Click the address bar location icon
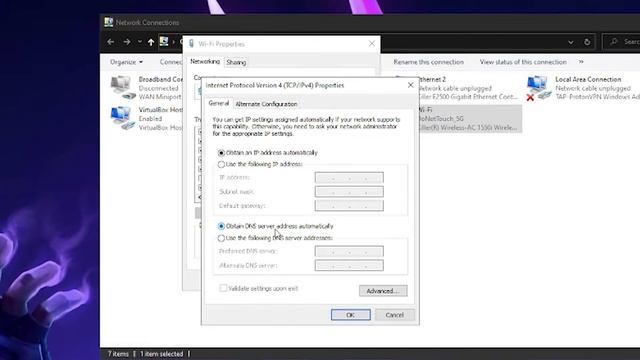The image size is (640, 360). pos(164,41)
